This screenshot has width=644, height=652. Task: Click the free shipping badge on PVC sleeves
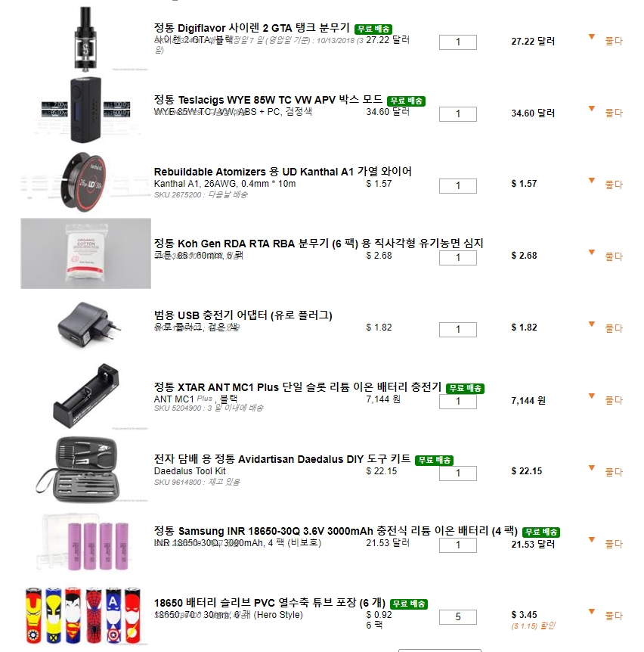pos(409,604)
